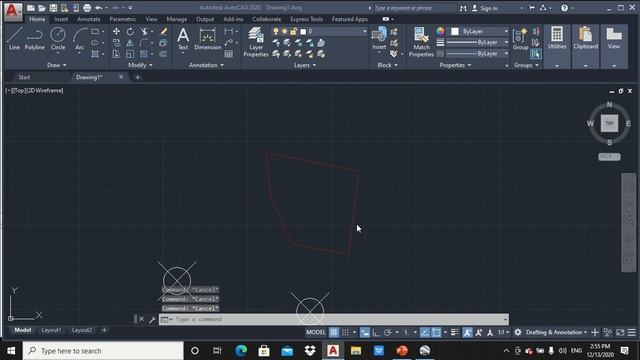Click the Customization menu icon in status bar
The image size is (640, 360).
coord(631,332)
